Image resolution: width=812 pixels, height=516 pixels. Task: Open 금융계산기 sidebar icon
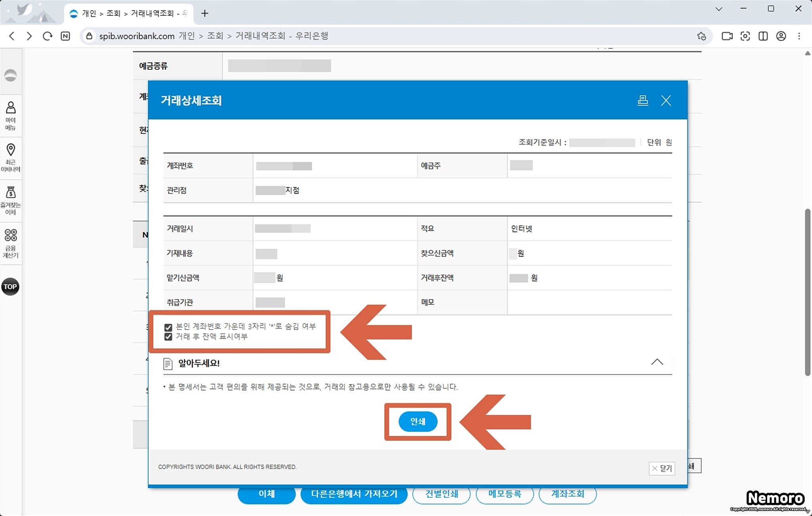(x=11, y=243)
